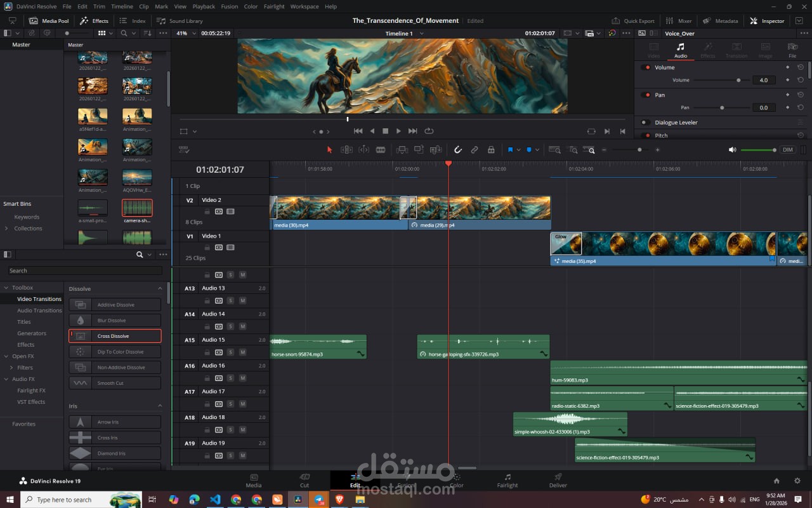Collapse the Iris effects group
Image resolution: width=812 pixels, height=508 pixels.
(160, 406)
